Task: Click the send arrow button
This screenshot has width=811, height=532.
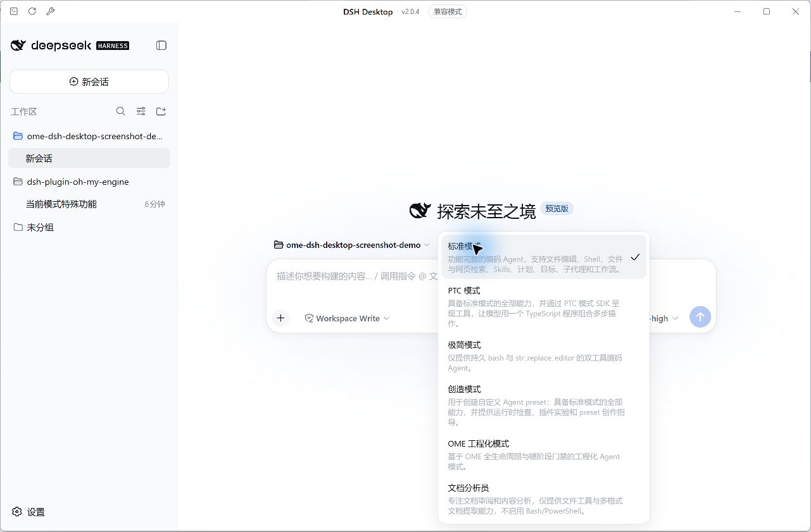Action: coord(700,318)
